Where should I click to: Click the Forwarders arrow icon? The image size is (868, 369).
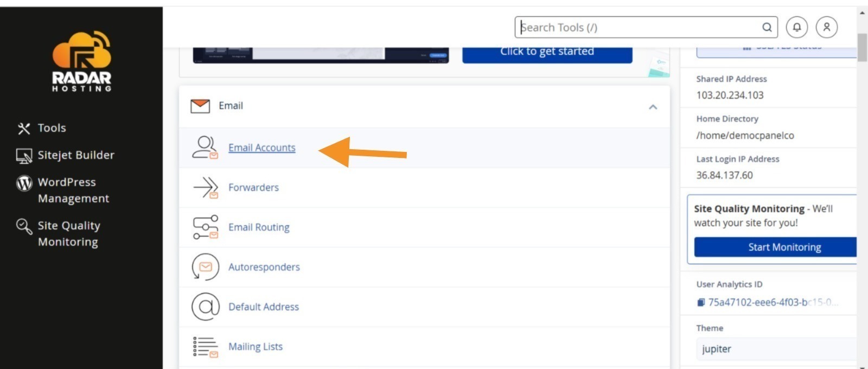[206, 188]
